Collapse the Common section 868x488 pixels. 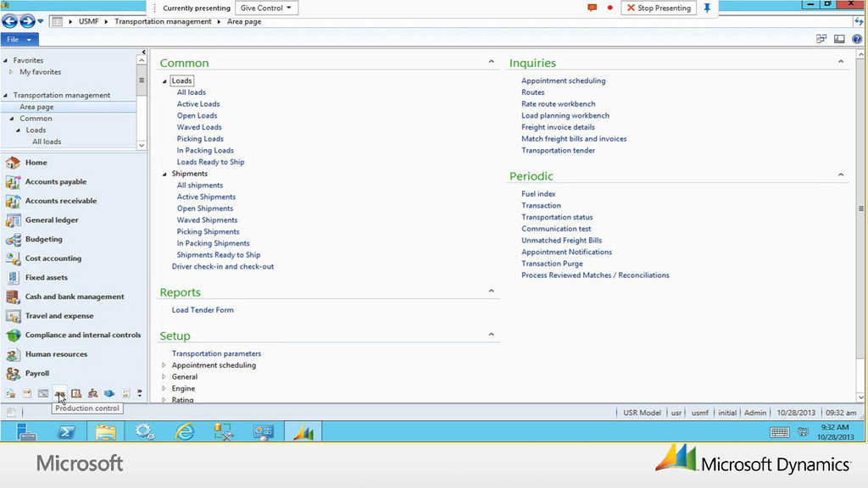tap(491, 61)
